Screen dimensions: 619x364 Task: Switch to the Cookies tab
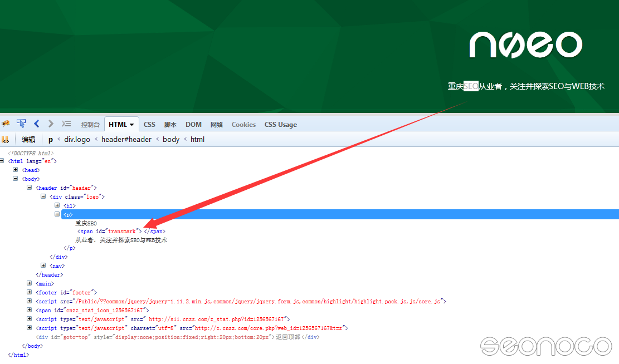click(243, 125)
